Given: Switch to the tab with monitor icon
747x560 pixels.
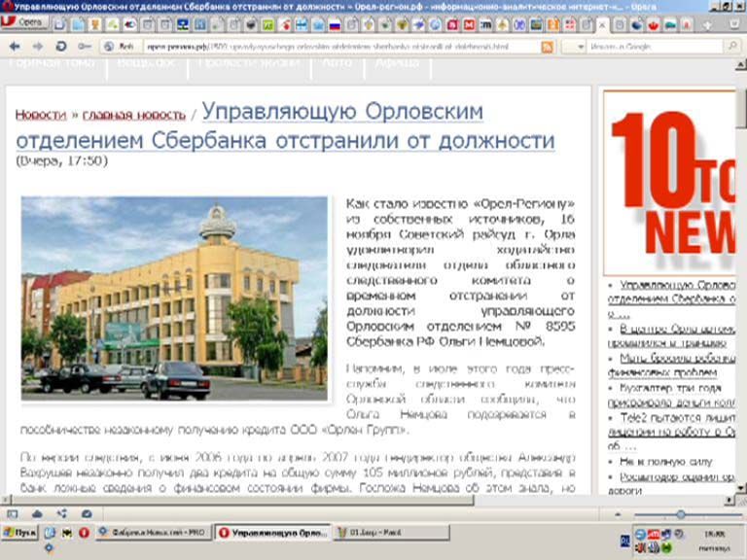Looking at the screenshot, I should point(183,24).
